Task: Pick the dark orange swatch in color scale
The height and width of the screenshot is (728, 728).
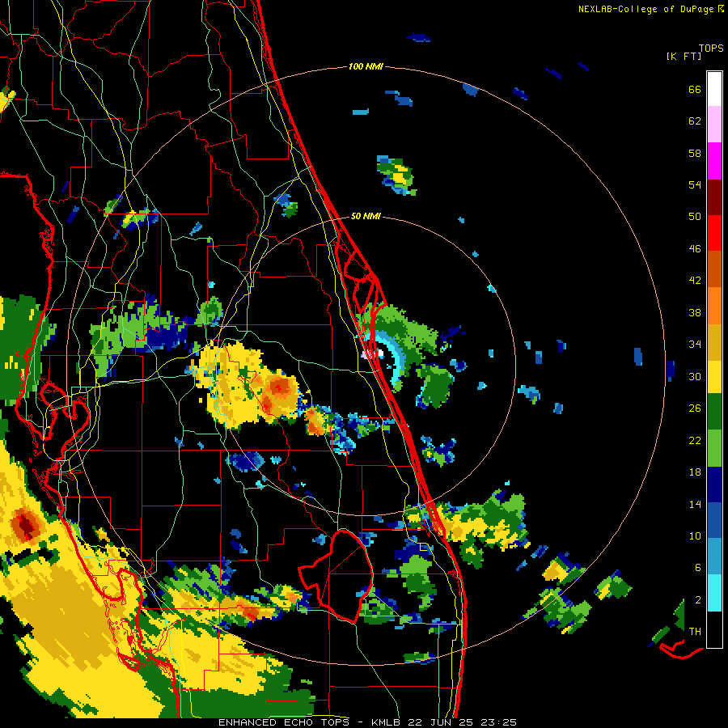Action: pyautogui.click(x=714, y=269)
